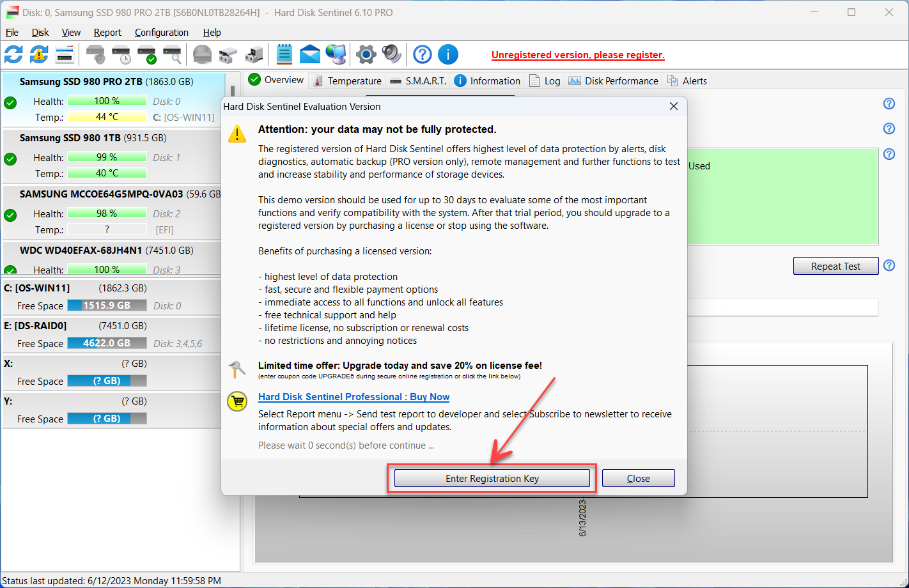Click the Unregistered version, please register link
This screenshot has width=909, height=588.
click(578, 55)
